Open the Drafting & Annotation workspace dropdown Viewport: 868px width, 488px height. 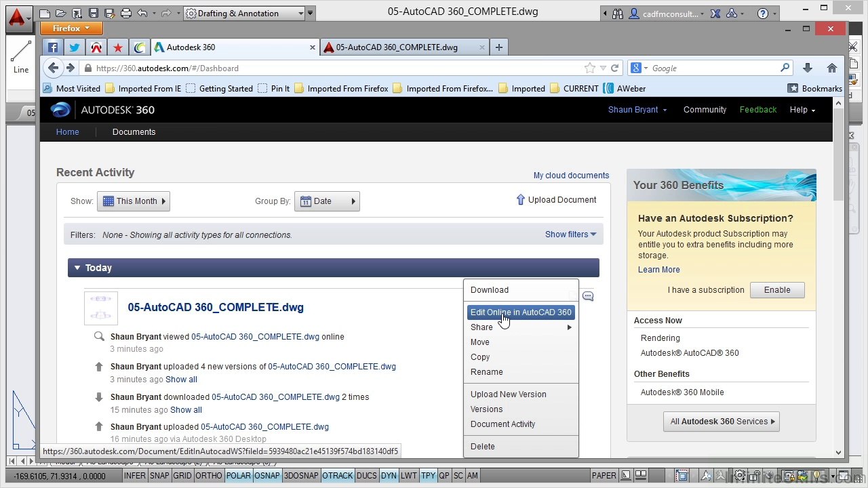click(x=244, y=14)
